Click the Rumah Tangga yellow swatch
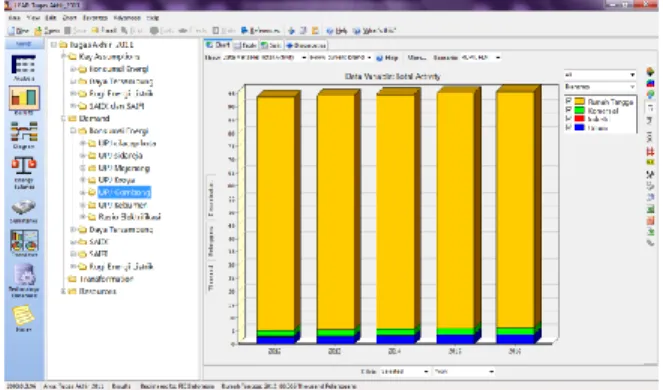The height and width of the screenshot is (390, 663). click(x=579, y=101)
